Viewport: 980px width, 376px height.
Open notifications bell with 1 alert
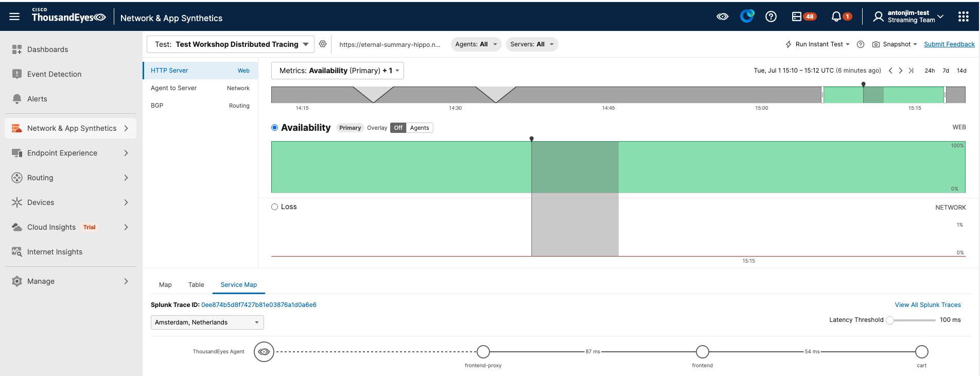(x=841, y=16)
